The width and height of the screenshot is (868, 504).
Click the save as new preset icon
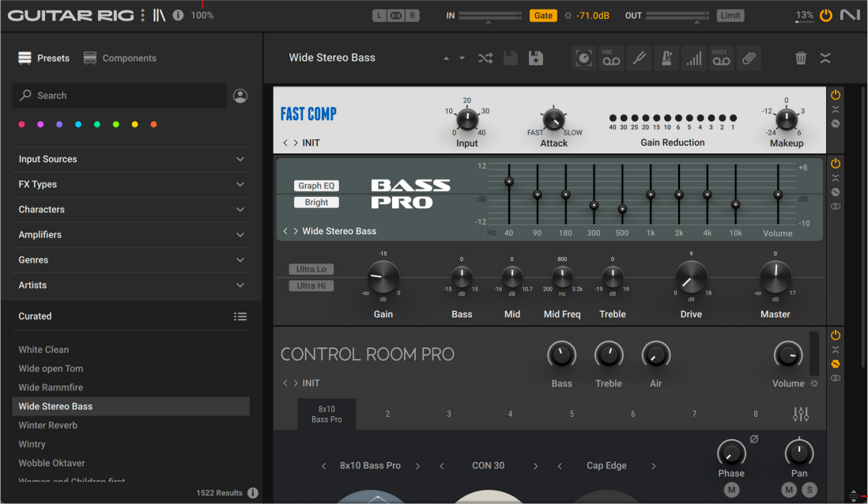[x=536, y=59]
